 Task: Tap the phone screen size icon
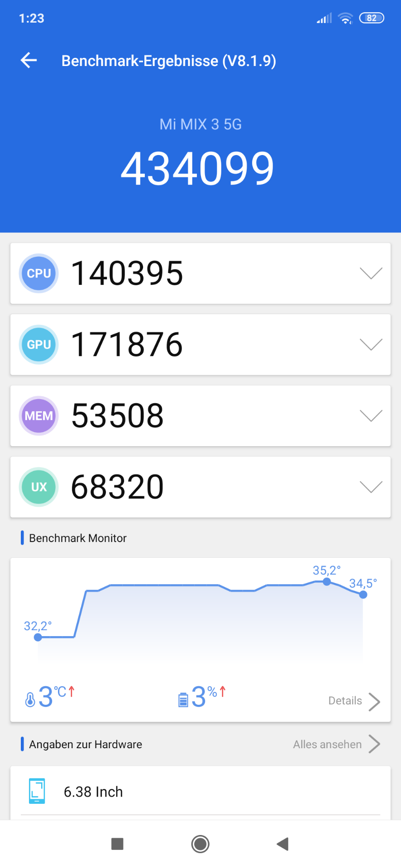point(37,791)
